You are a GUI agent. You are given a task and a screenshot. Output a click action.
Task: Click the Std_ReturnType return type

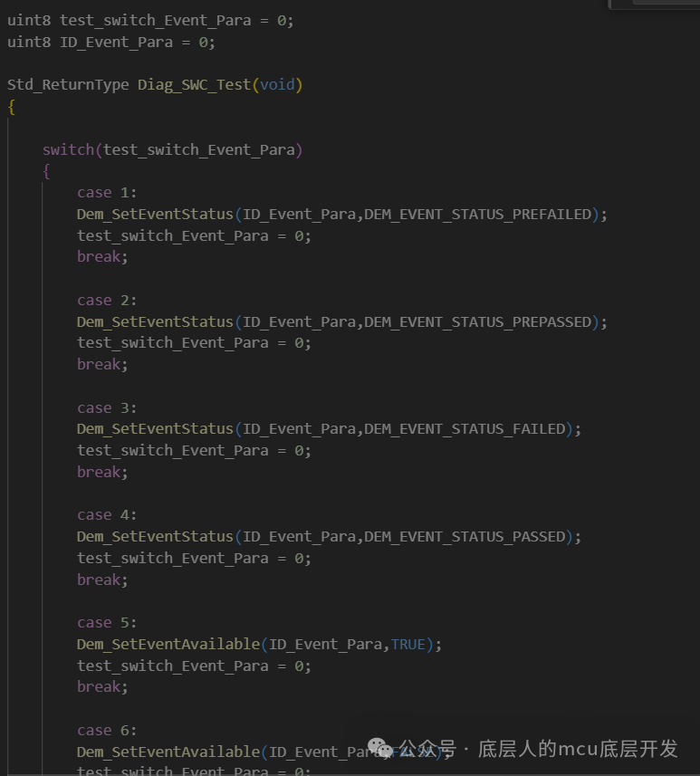click(x=68, y=84)
